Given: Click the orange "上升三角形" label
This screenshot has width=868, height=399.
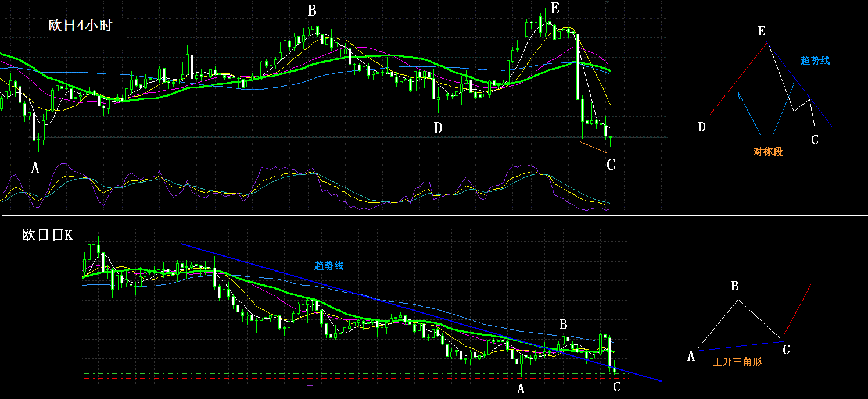Looking at the screenshot, I should (737, 362).
